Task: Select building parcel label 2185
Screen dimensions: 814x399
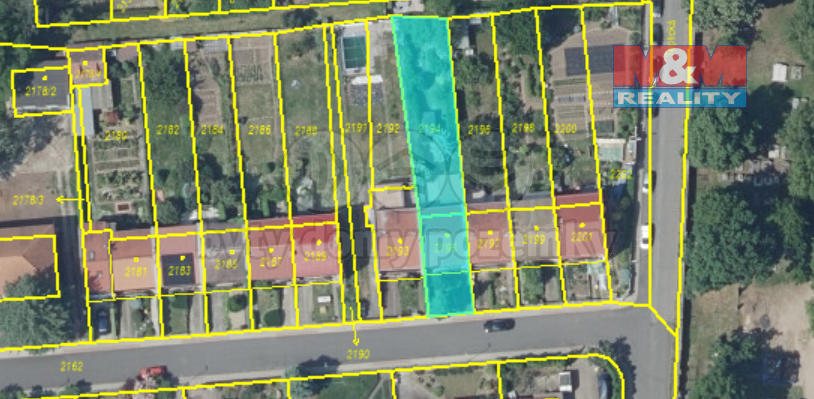Action: [x=226, y=264]
